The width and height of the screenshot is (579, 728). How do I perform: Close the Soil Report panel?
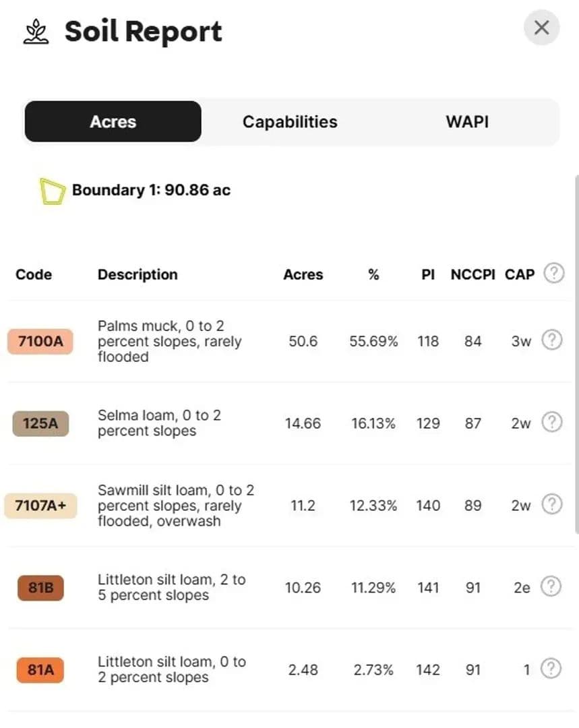coord(541,28)
